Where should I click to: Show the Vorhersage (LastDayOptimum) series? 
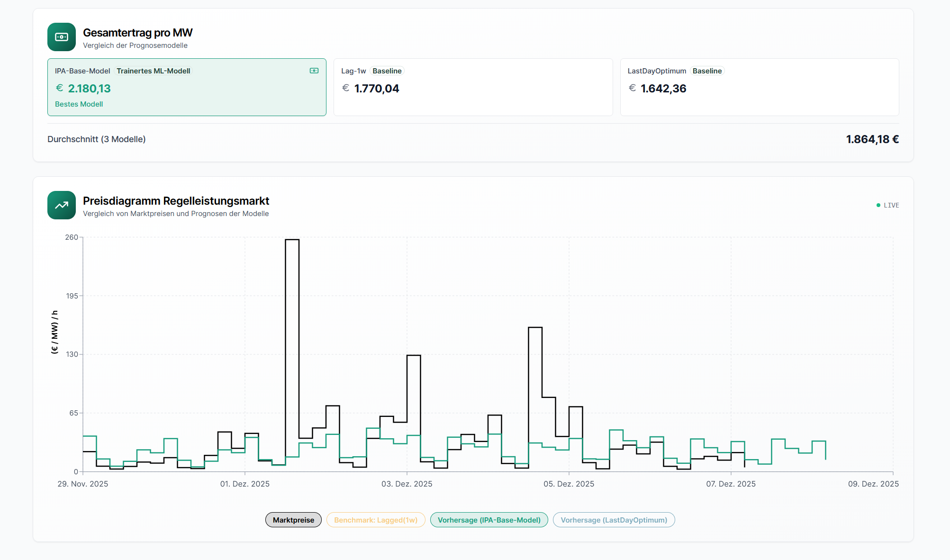[x=614, y=520]
